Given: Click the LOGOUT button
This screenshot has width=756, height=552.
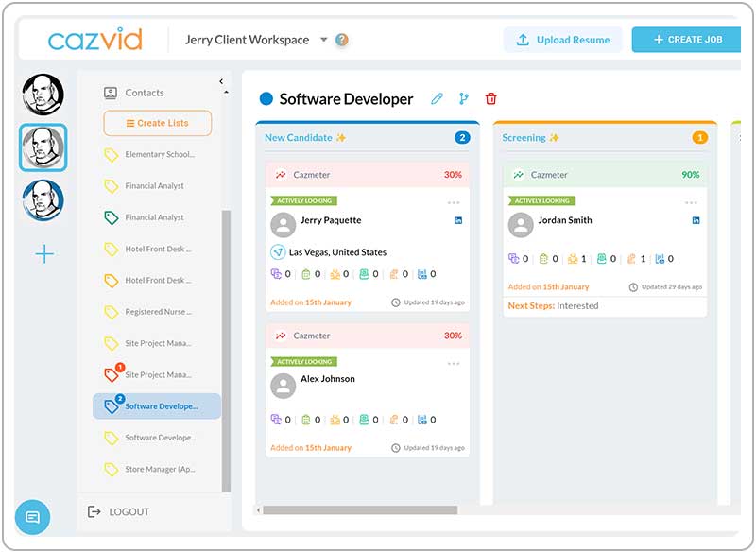Looking at the screenshot, I should point(119,511).
